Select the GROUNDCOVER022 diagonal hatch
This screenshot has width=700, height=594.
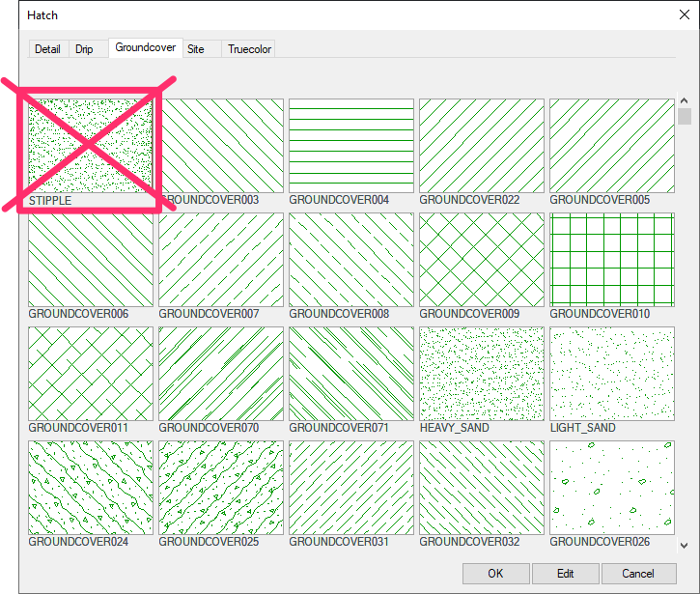pyautogui.click(x=482, y=146)
